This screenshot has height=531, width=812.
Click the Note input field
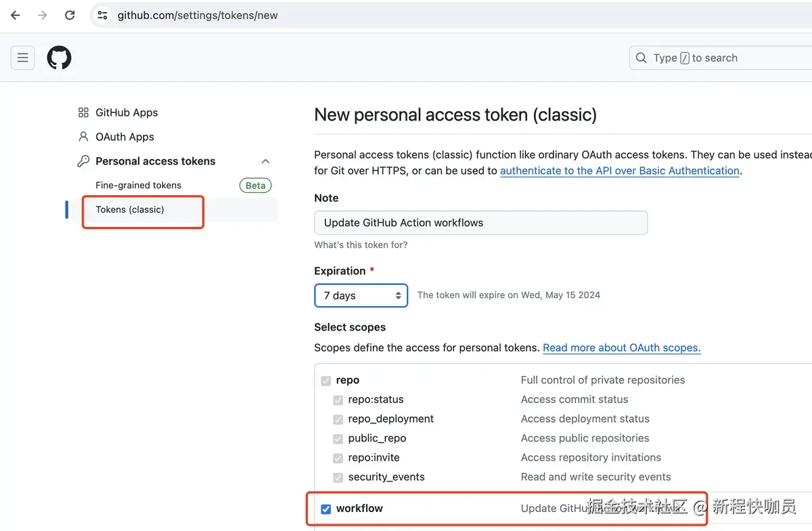pyautogui.click(x=480, y=222)
